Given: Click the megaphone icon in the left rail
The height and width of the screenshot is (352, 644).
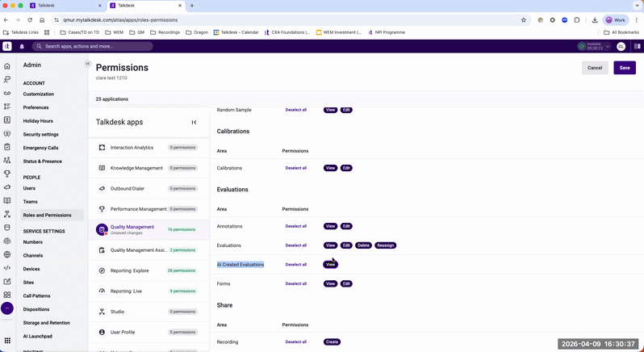Looking at the screenshot, I should click(7, 187).
